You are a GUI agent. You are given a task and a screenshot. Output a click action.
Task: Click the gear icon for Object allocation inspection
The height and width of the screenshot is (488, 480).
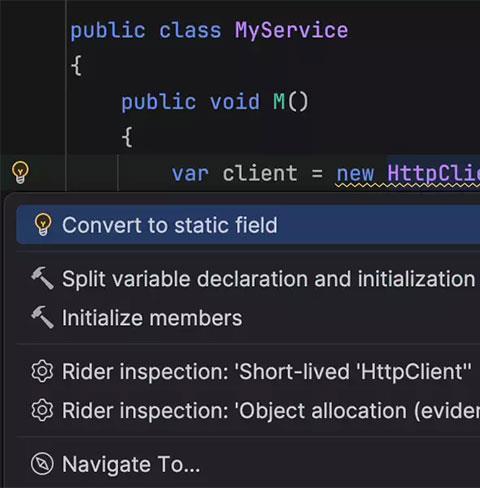coord(42,410)
